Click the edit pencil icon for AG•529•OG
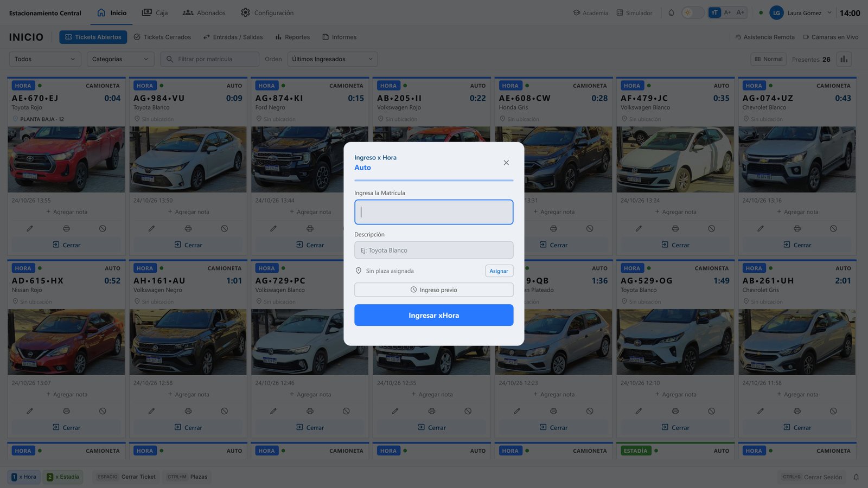 639,411
